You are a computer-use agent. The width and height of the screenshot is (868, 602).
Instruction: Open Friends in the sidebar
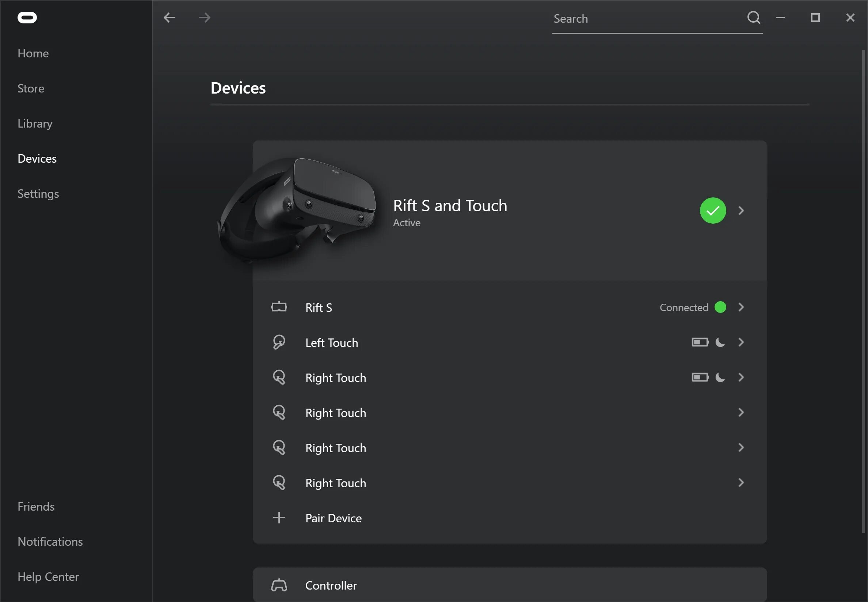(x=36, y=506)
